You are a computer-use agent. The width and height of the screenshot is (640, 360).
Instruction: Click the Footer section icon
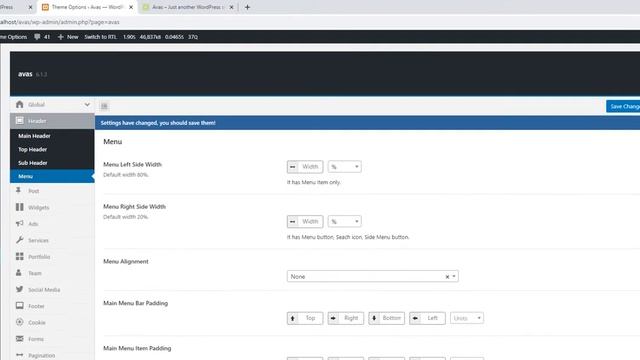[x=19, y=305]
